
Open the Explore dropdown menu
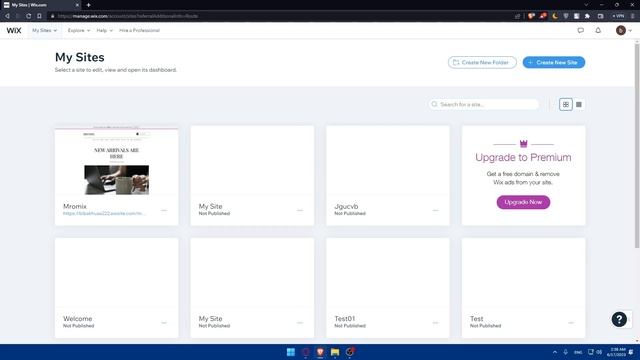point(79,31)
